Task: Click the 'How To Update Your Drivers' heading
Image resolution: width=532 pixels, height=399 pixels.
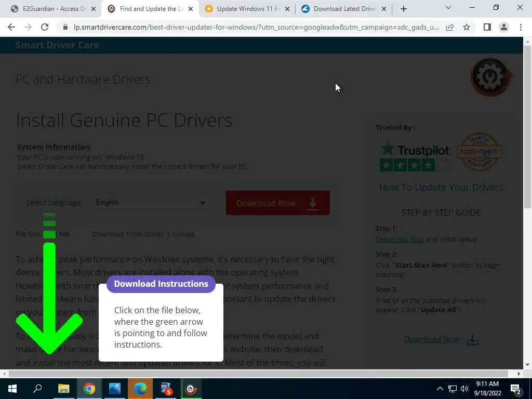Action: click(441, 187)
